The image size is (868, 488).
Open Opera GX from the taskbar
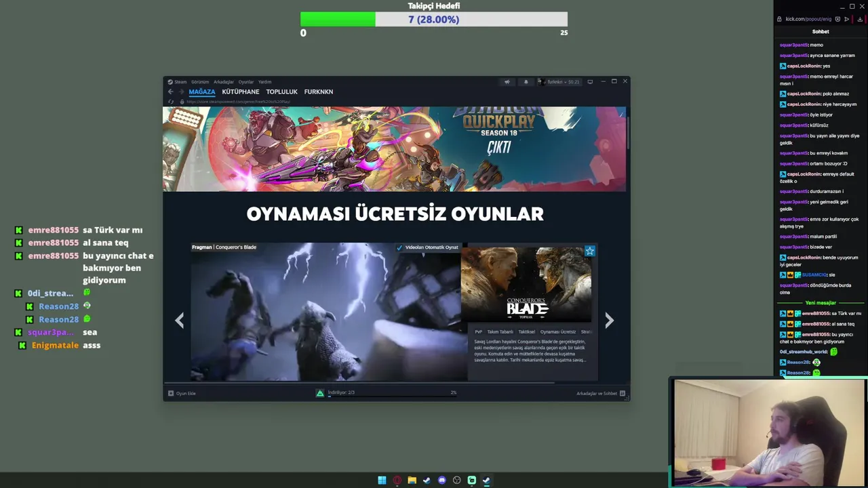[x=397, y=481]
